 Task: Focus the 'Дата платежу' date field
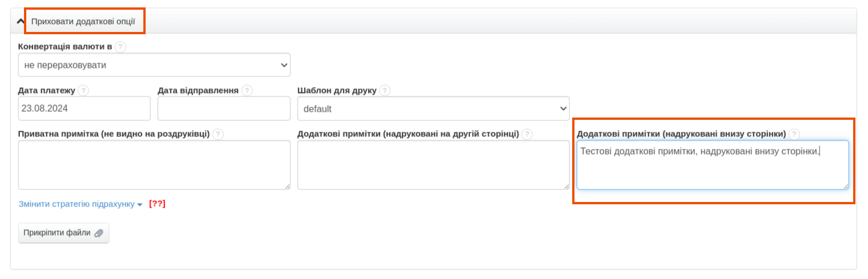tap(85, 108)
